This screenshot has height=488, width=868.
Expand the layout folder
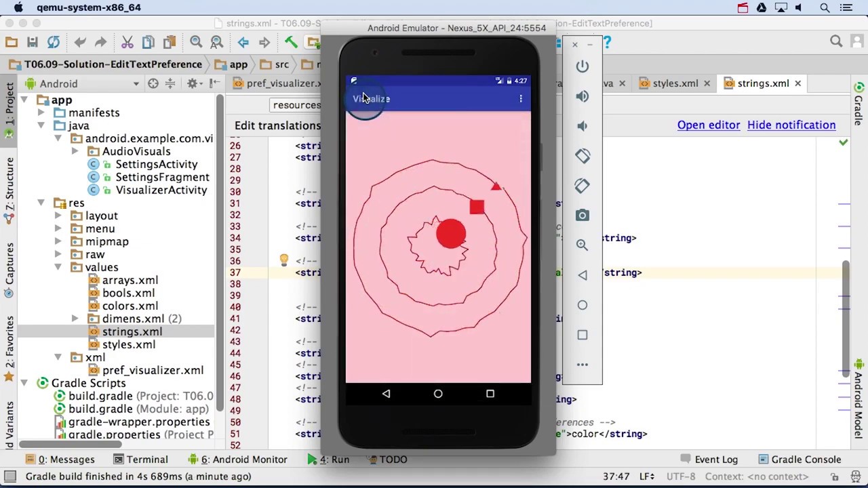click(58, 216)
